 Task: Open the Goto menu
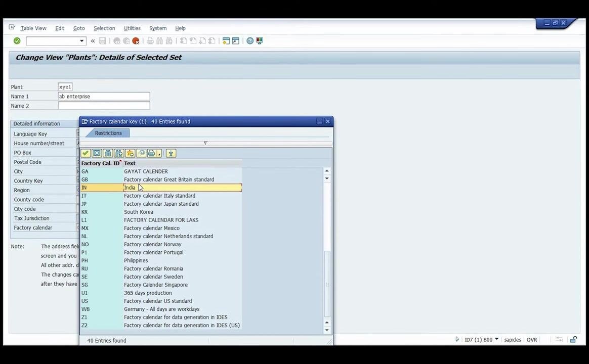point(79,28)
